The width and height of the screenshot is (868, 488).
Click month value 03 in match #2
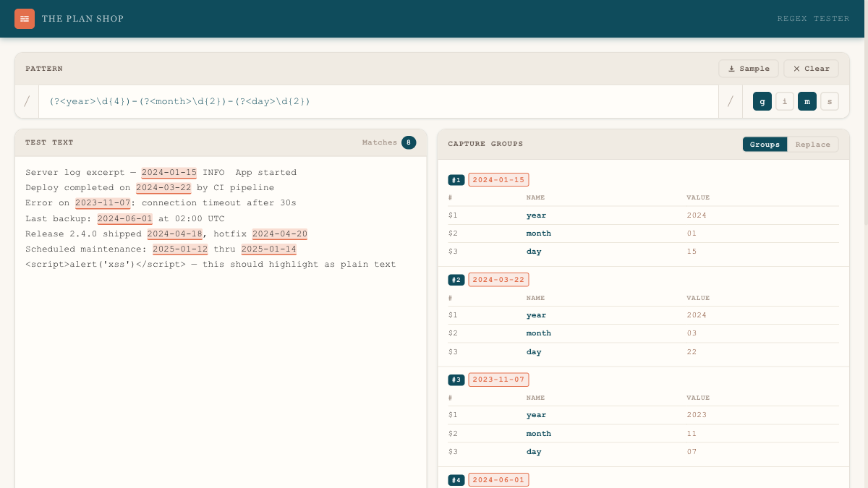click(x=692, y=333)
